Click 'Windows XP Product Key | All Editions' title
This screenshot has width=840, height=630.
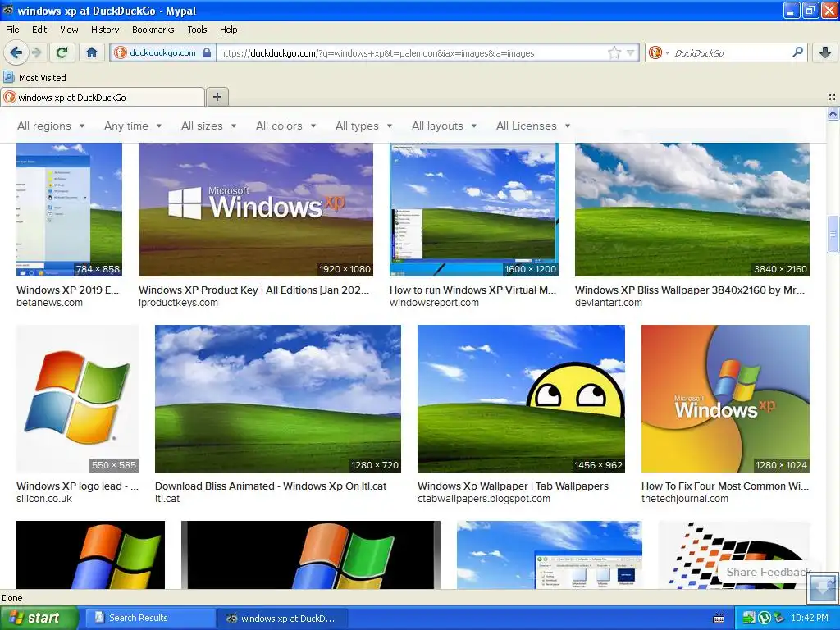point(254,290)
